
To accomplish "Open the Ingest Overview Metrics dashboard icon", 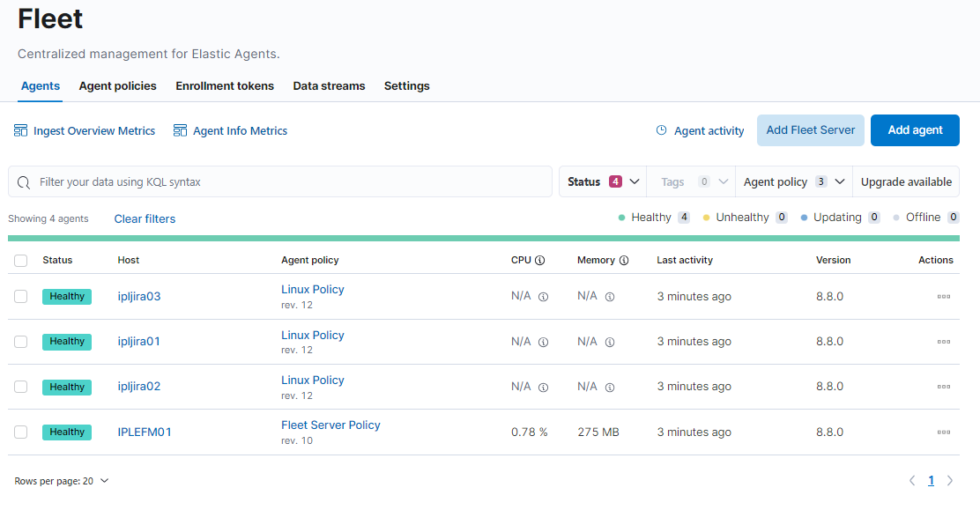I will 20,130.
